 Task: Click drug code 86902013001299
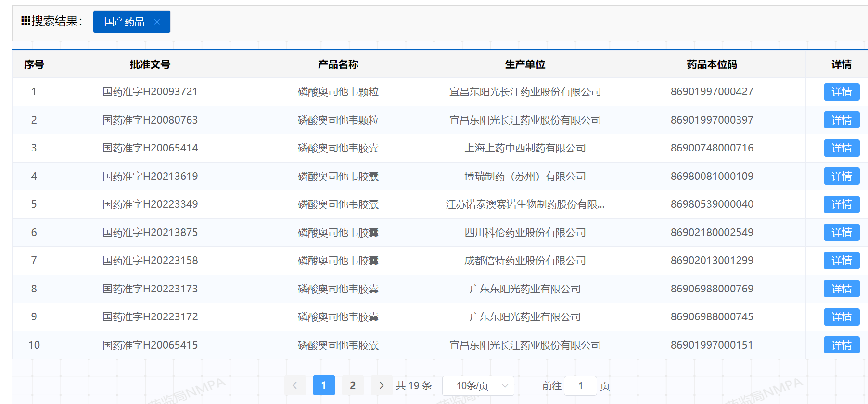[x=712, y=261]
